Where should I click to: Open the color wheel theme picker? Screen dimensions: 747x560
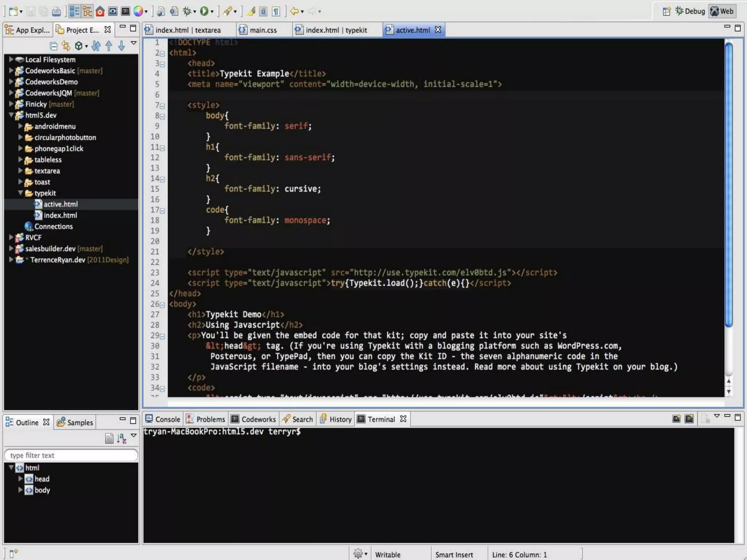click(x=138, y=12)
